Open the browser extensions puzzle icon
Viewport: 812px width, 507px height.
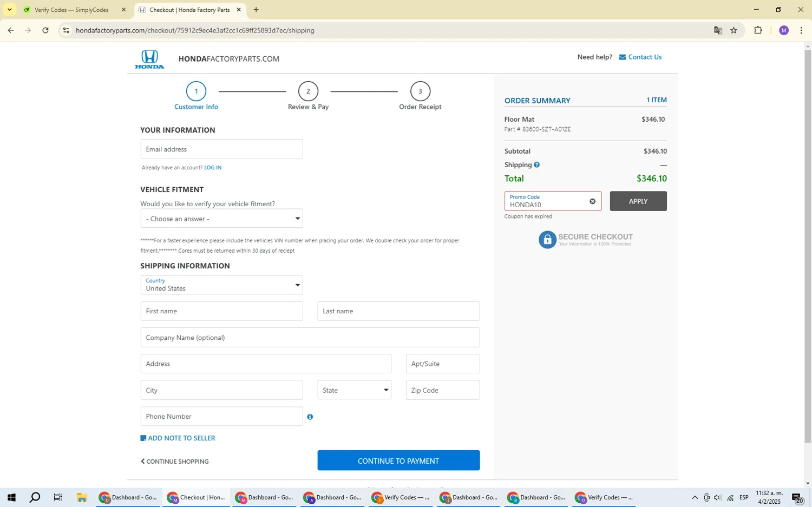[758, 30]
